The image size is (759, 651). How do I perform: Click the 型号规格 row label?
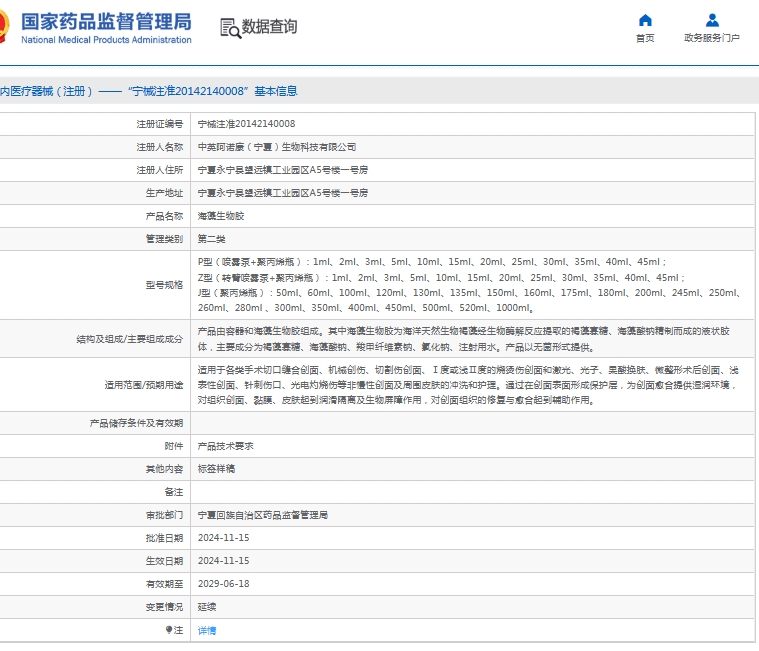click(165, 285)
